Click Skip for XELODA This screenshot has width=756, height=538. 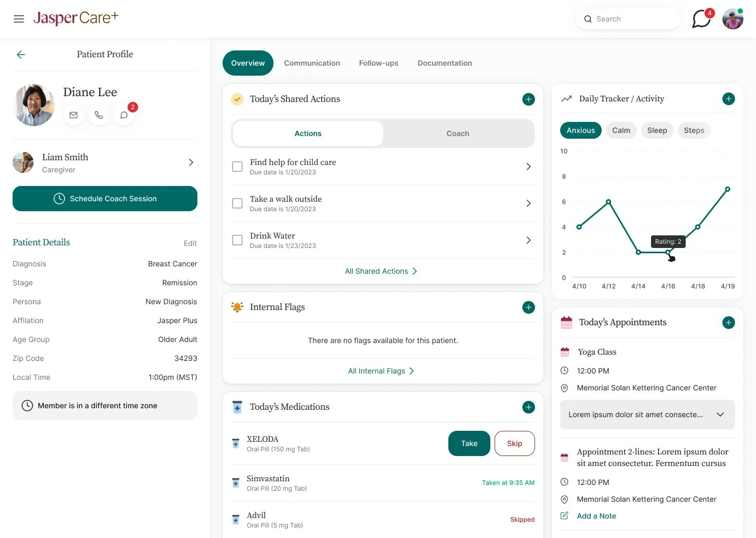tap(514, 443)
